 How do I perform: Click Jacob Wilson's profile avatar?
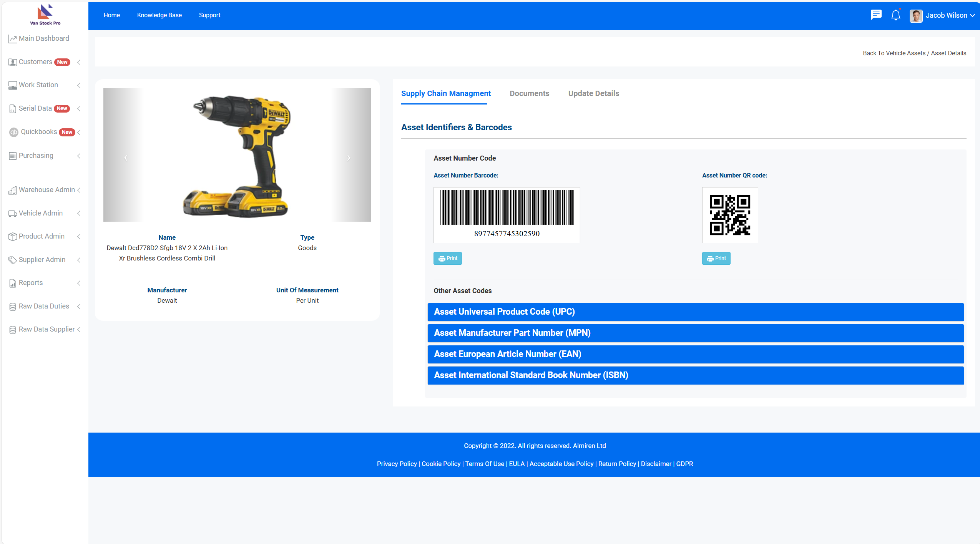(916, 16)
